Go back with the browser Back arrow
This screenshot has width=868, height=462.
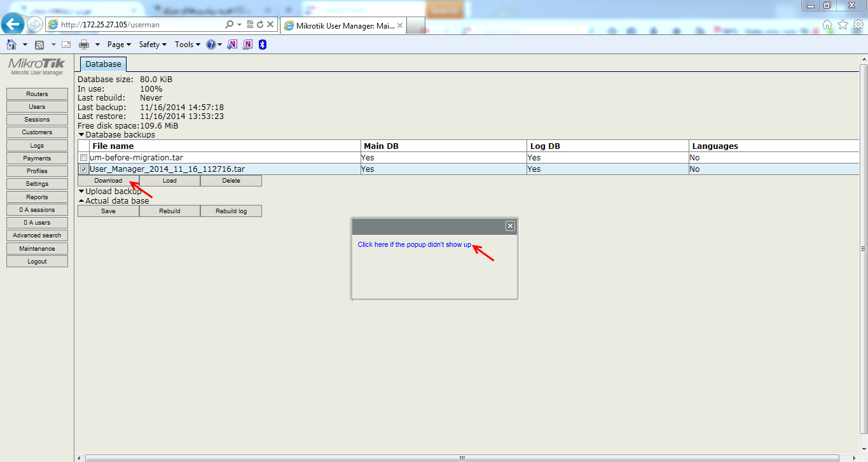click(x=13, y=25)
